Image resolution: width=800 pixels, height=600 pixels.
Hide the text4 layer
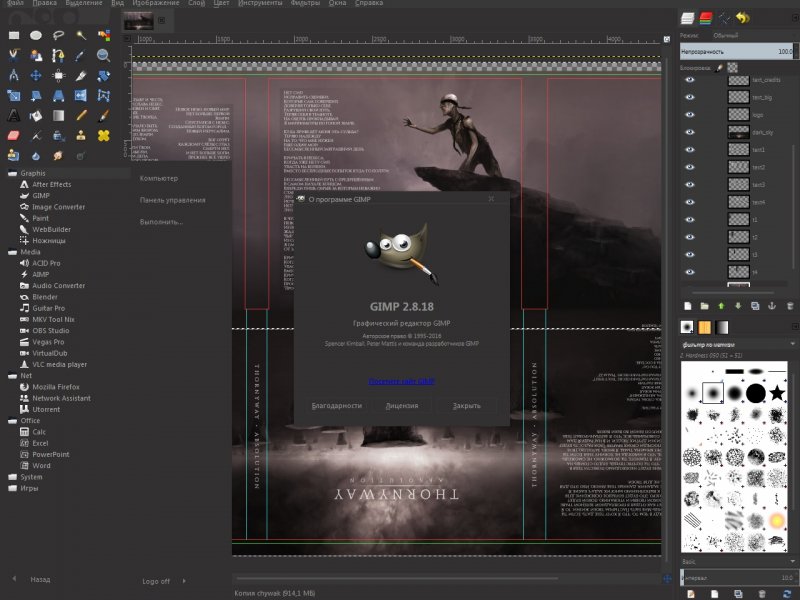690,202
